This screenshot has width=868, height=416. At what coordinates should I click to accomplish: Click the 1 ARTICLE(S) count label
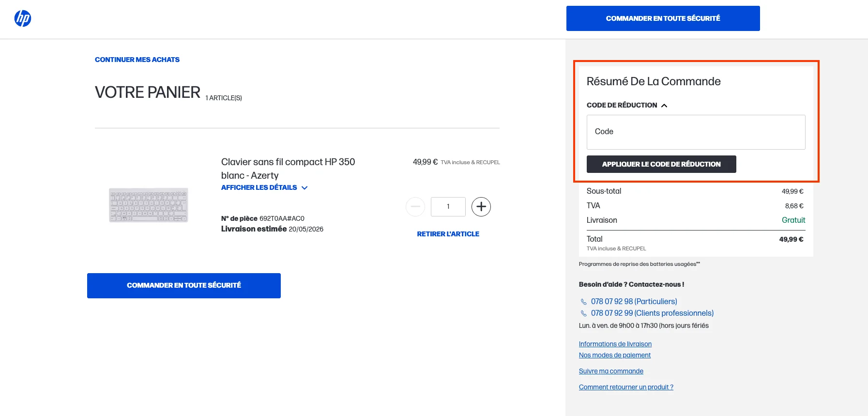pyautogui.click(x=224, y=98)
